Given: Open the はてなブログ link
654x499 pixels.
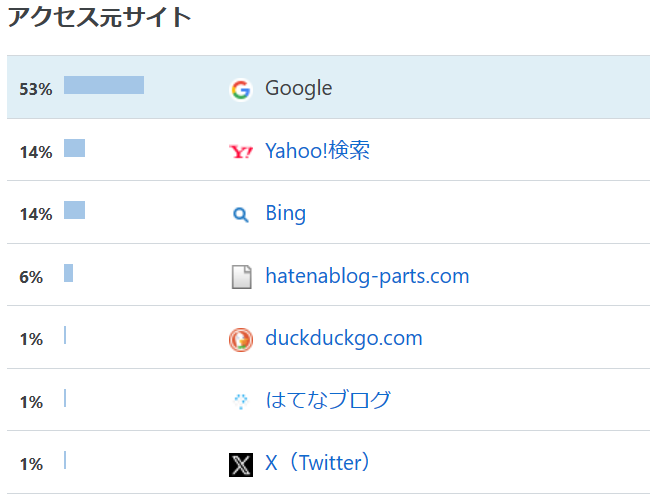Looking at the screenshot, I should coord(328,400).
